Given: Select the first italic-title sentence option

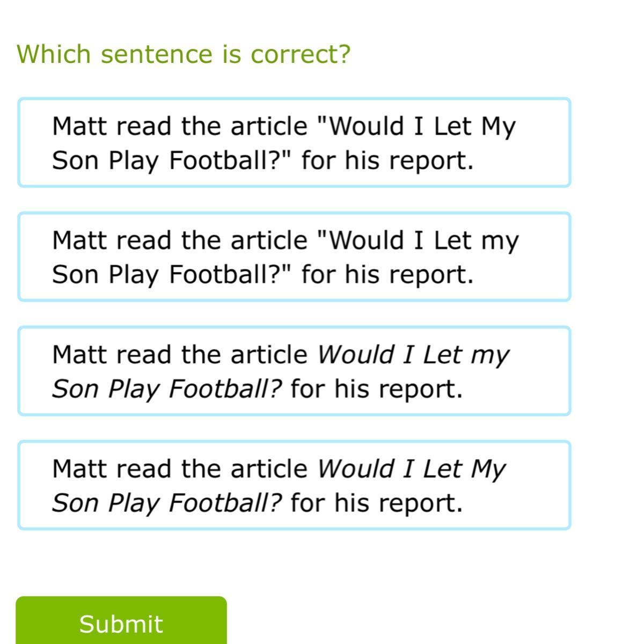Looking at the screenshot, I should click(x=294, y=371).
